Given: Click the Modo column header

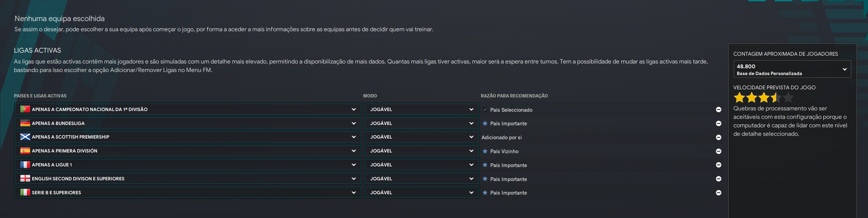Looking at the screenshot, I should tap(370, 96).
